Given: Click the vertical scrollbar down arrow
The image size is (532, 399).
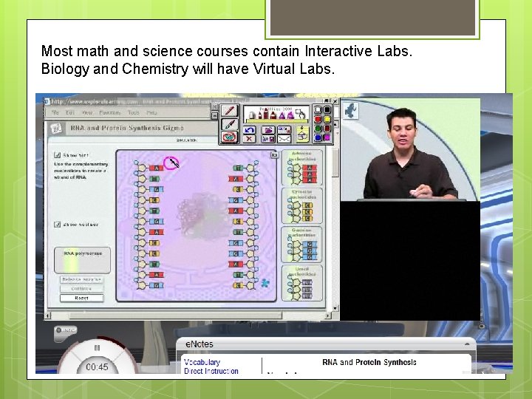Looking at the screenshot, I should pyautogui.click(x=335, y=308).
